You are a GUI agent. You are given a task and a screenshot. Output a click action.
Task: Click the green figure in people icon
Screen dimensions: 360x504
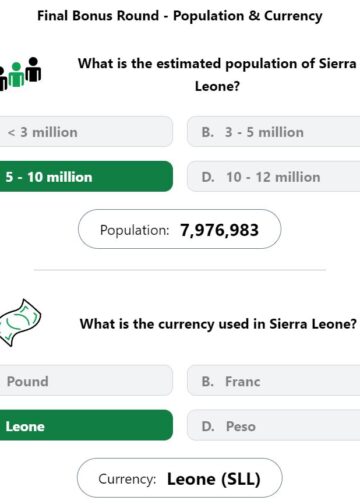tap(16, 75)
